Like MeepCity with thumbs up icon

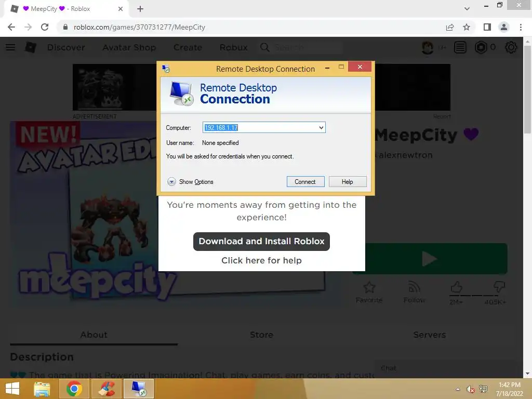tap(456, 287)
